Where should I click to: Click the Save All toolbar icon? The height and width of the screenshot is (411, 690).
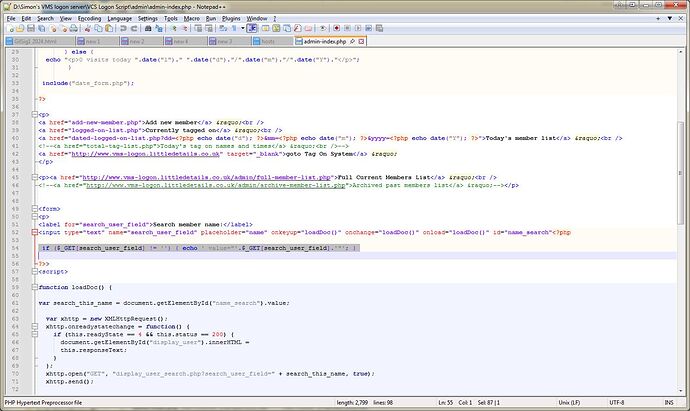[41, 28]
